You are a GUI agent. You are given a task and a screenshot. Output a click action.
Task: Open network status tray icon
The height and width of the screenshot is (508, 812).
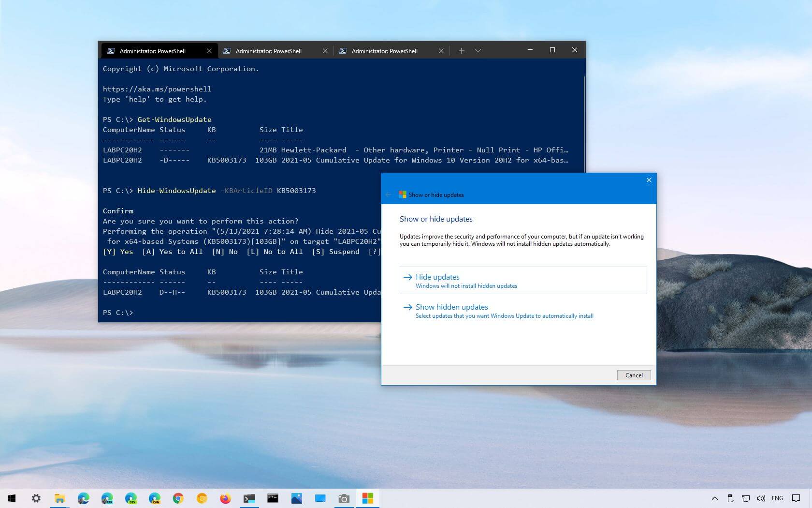tap(746, 498)
